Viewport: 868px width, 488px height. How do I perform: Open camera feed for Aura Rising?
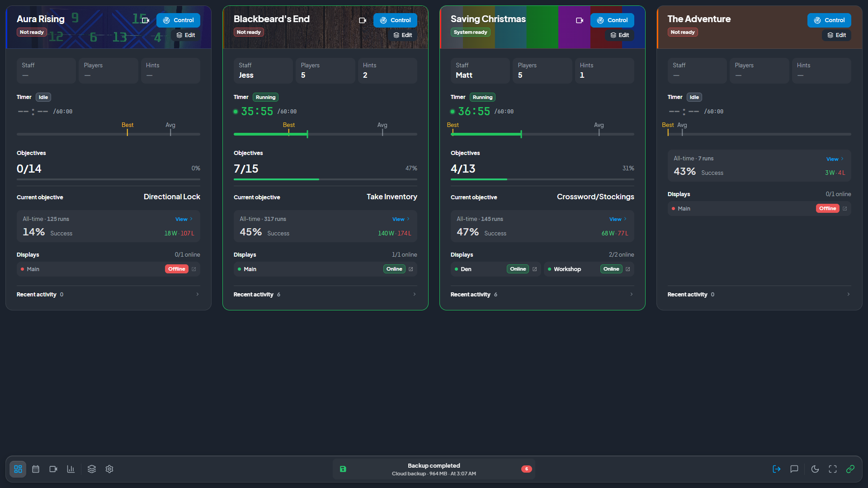146,20
